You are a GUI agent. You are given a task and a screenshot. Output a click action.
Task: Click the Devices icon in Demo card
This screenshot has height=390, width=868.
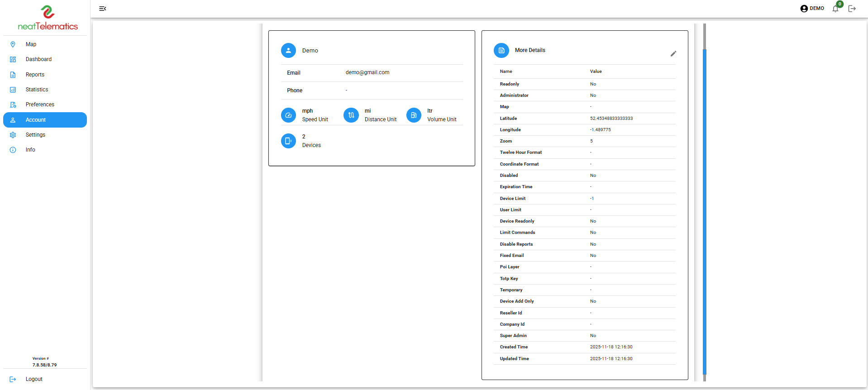288,141
